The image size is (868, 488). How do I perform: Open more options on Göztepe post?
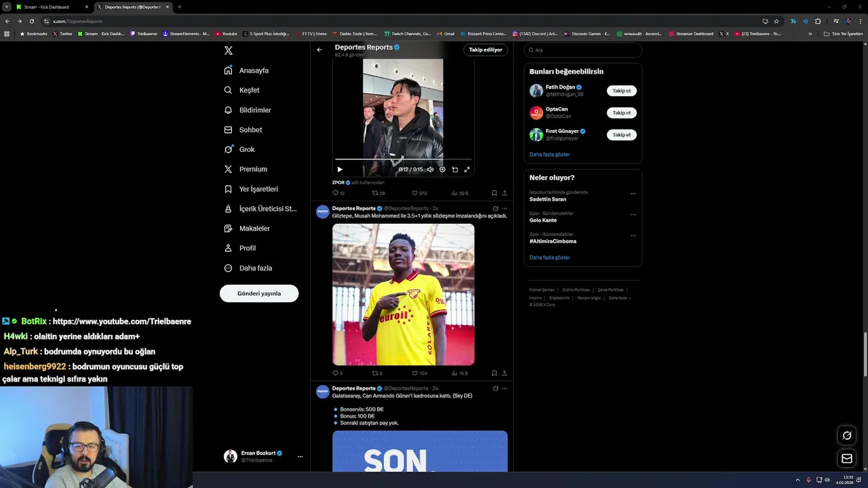505,209
